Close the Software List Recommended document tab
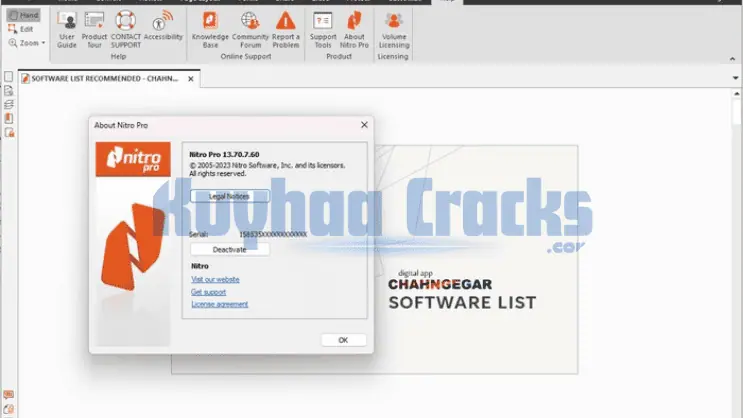The height and width of the screenshot is (418, 743). 193,78
